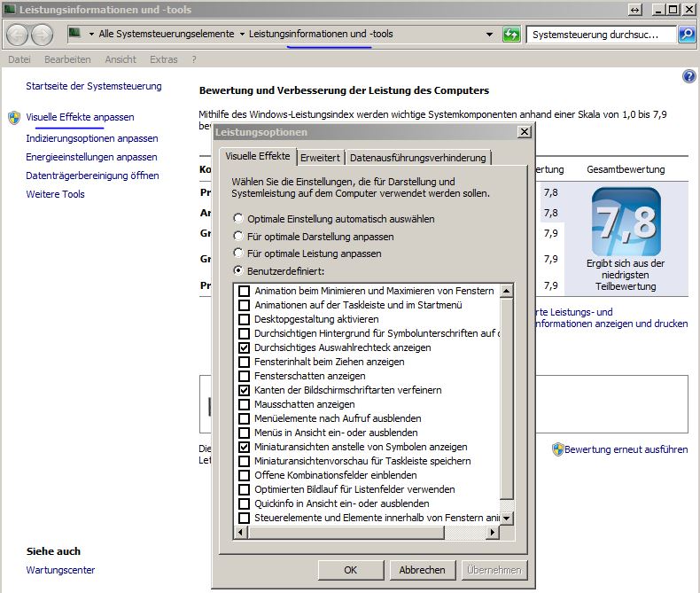Image resolution: width=700 pixels, height=593 pixels.
Task: Close the Leistungsoptionen dialog with X
Action: 524,132
